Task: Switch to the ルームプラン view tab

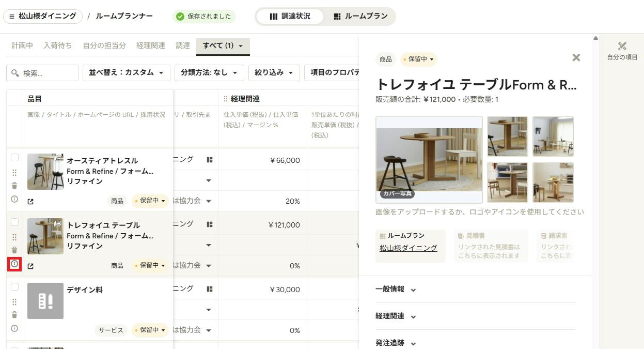Action: (x=360, y=16)
